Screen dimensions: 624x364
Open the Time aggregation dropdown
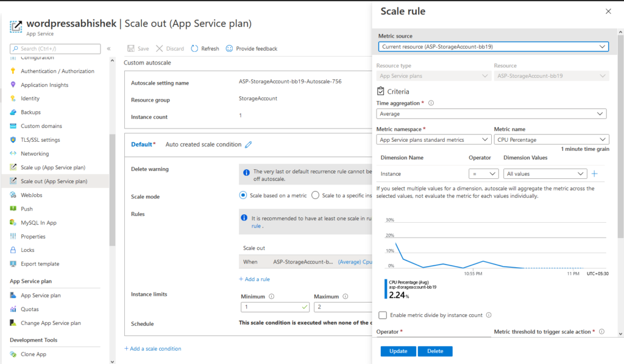(x=491, y=114)
